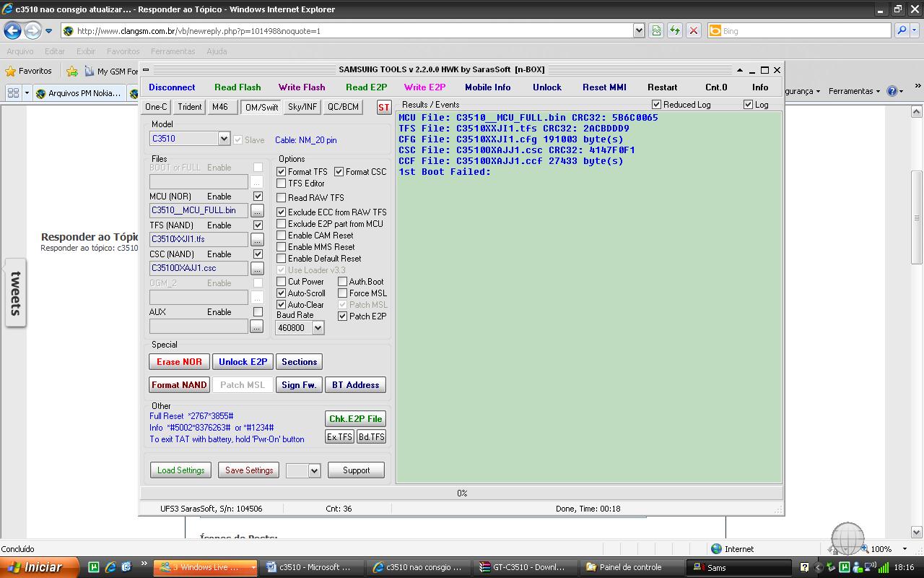Switch to the M46 tab

(220, 107)
